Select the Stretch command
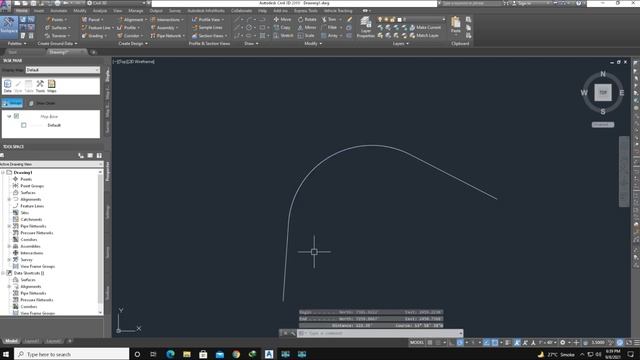This screenshot has width=640, height=360. [x=283, y=36]
